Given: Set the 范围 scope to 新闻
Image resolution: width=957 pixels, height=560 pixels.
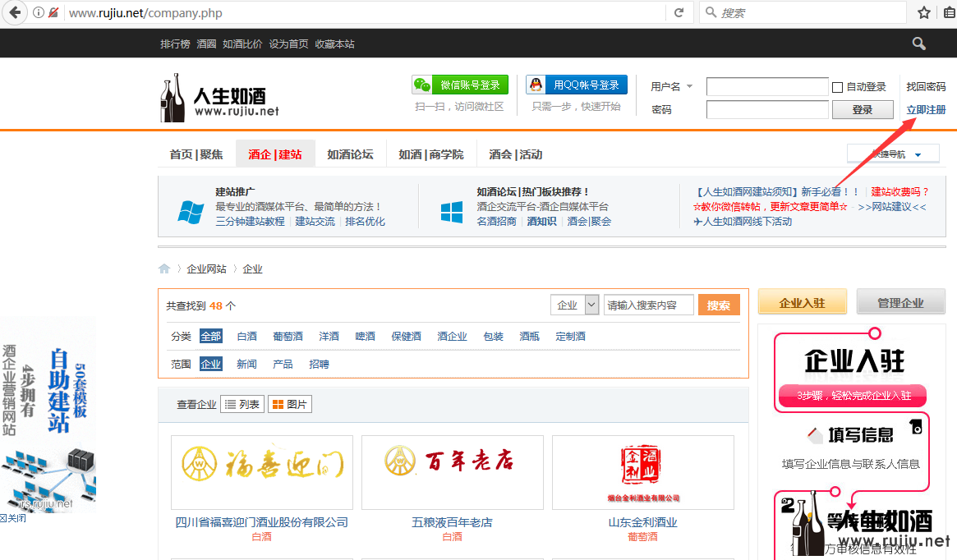Looking at the screenshot, I should click(x=246, y=365).
